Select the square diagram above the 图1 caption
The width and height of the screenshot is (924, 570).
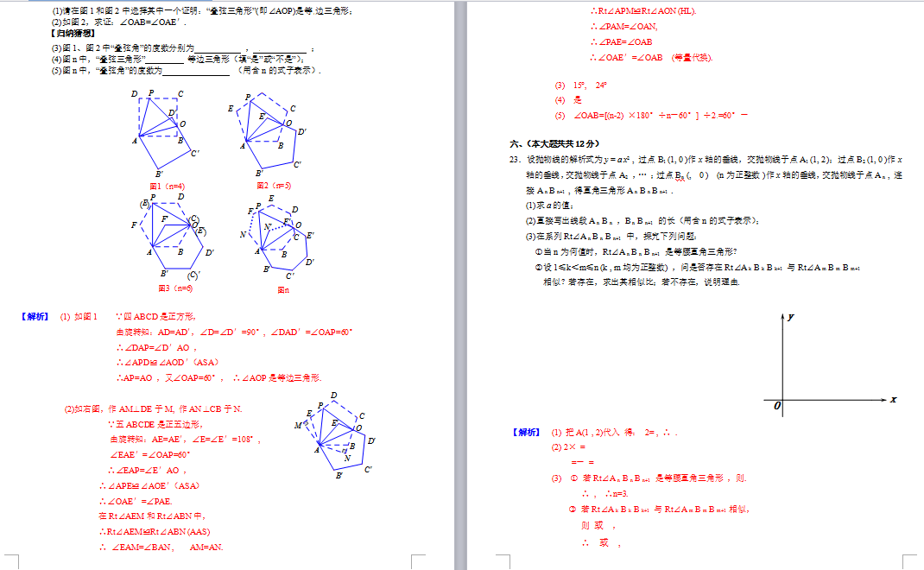166,133
